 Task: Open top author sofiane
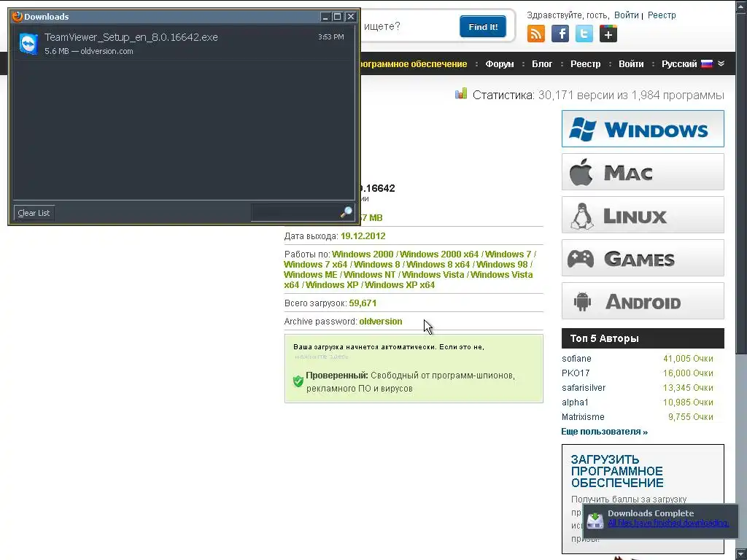click(x=576, y=359)
